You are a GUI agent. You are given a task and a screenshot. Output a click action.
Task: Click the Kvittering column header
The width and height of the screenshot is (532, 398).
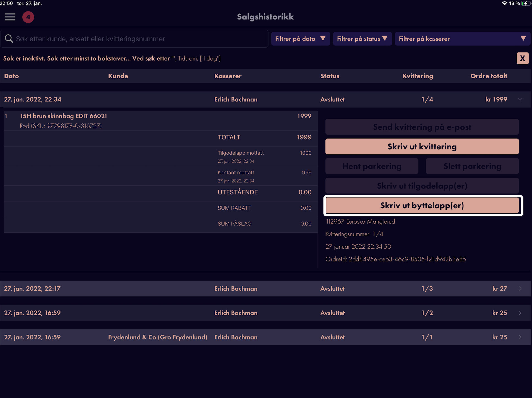tap(417, 76)
